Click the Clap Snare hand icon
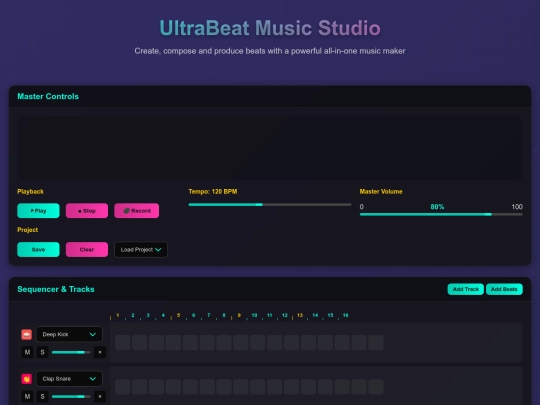 pos(27,379)
